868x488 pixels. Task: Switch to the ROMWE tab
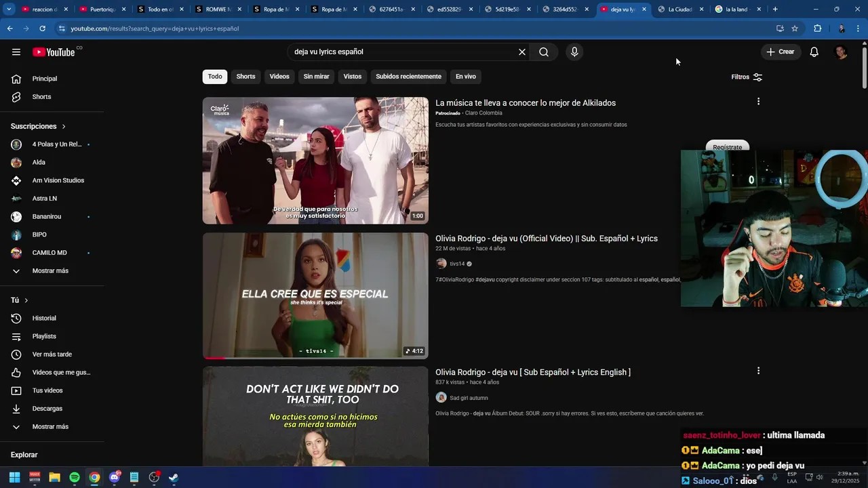(217, 9)
